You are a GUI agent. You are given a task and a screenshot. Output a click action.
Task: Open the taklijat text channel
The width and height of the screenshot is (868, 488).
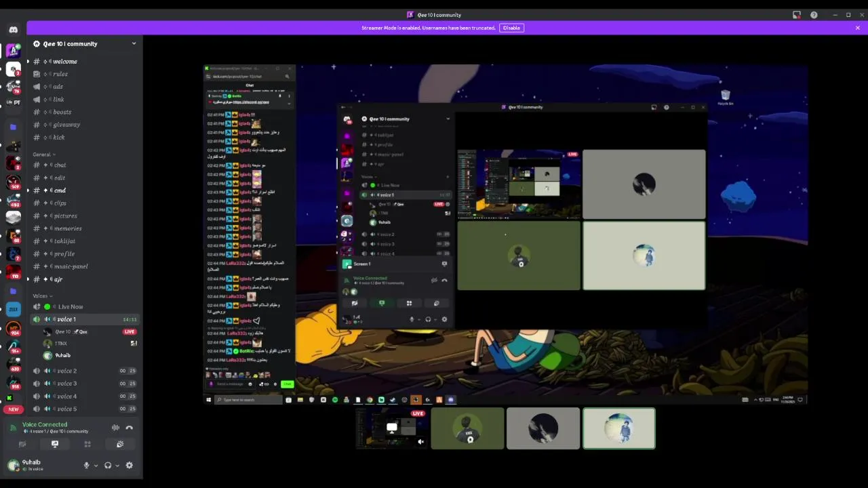85,241
